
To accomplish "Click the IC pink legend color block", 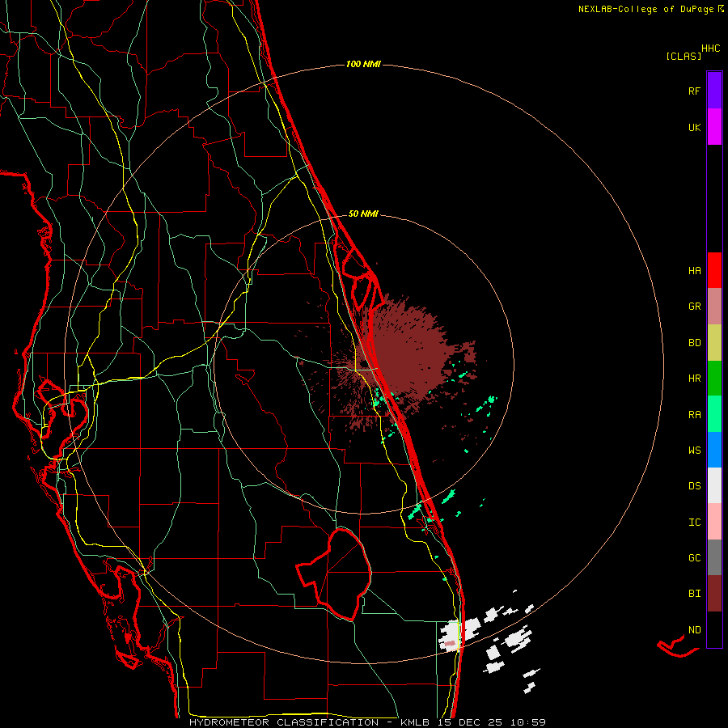I will pyautogui.click(x=714, y=522).
